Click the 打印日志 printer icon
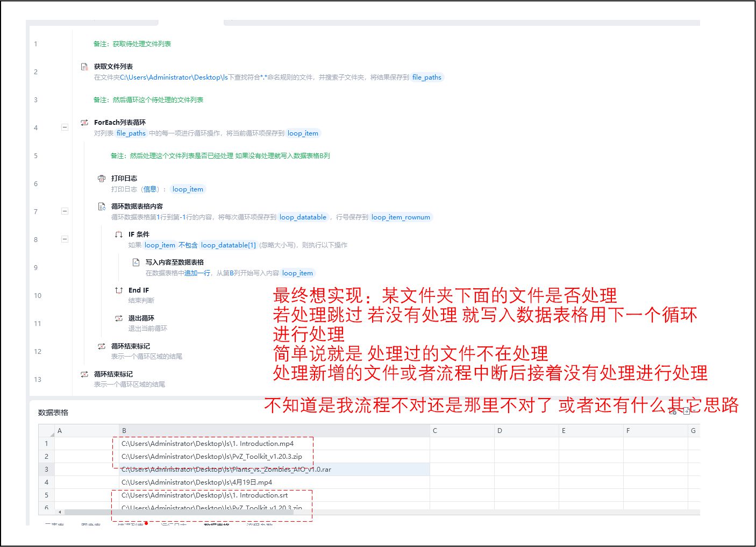This screenshot has width=756, height=547. (x=102, y=179)
